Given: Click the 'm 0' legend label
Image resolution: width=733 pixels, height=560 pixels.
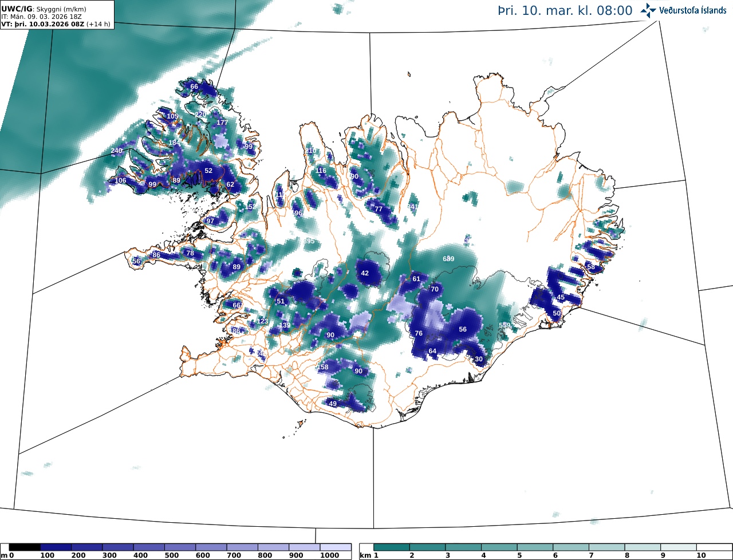Looking at the screenshot, I should pyautogui.click(x=7, y=556).
